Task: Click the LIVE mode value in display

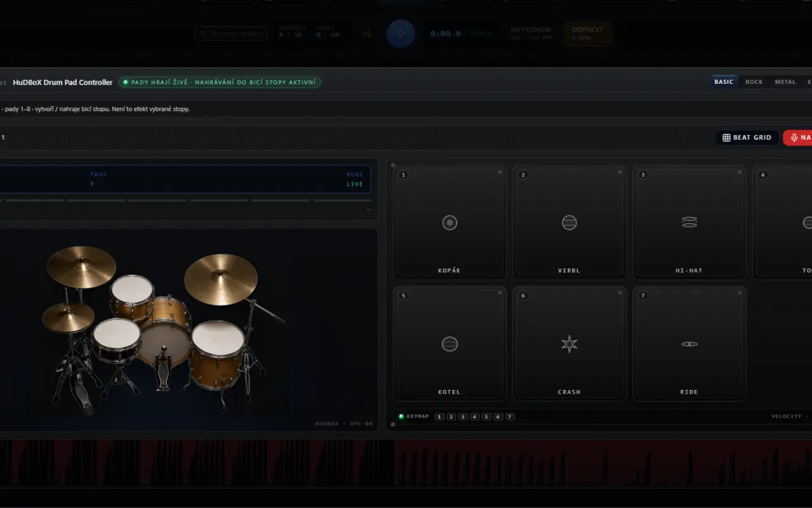Action: click(x=355, y=184)
